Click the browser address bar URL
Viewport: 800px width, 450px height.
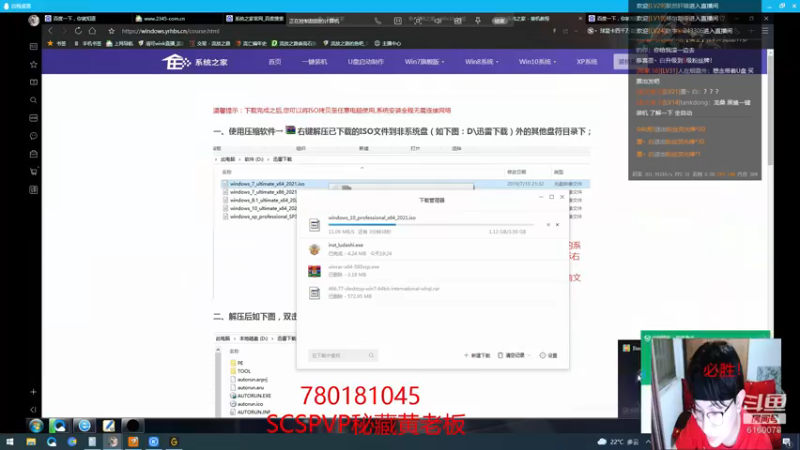tap(170, 31)
